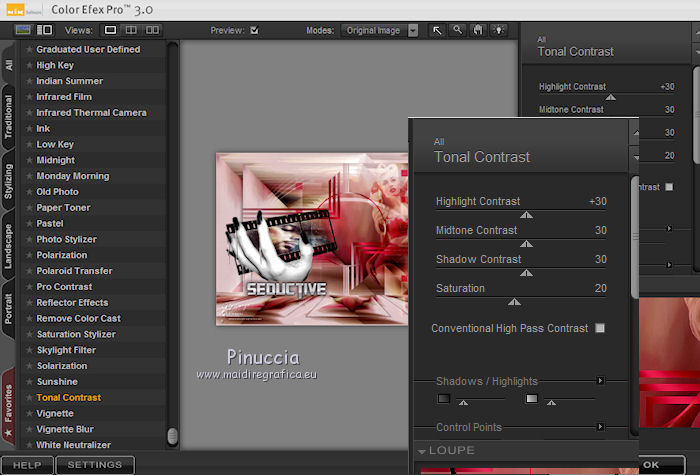Image resolution: width=700 pixels, height=475 pixels.
Task: Click the star beside Old Photo
Action: pos(29,192)
